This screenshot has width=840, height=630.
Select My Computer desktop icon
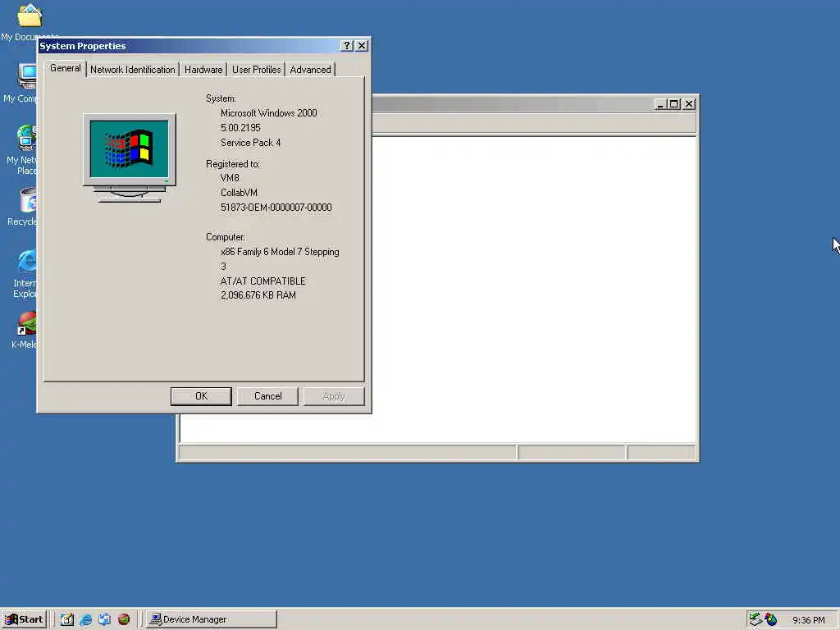21,83
